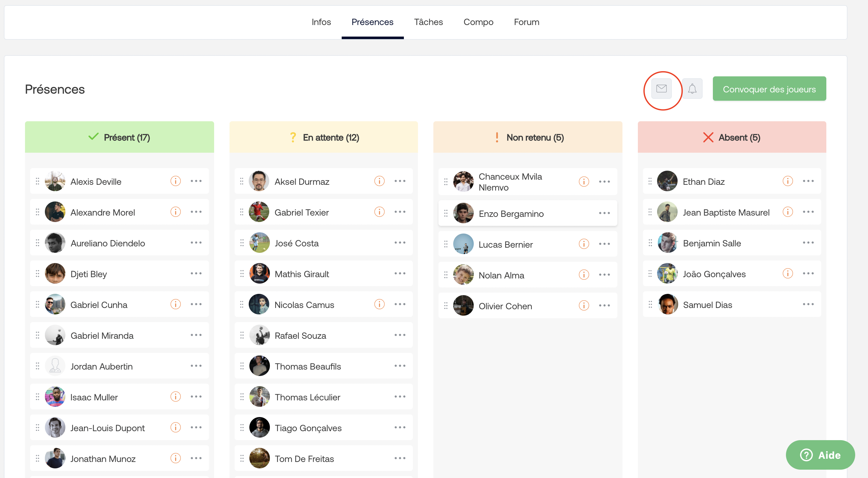Screen dimensions: 868x478
Task: Click info icon for Gabriel Texier
Action: 380,212
